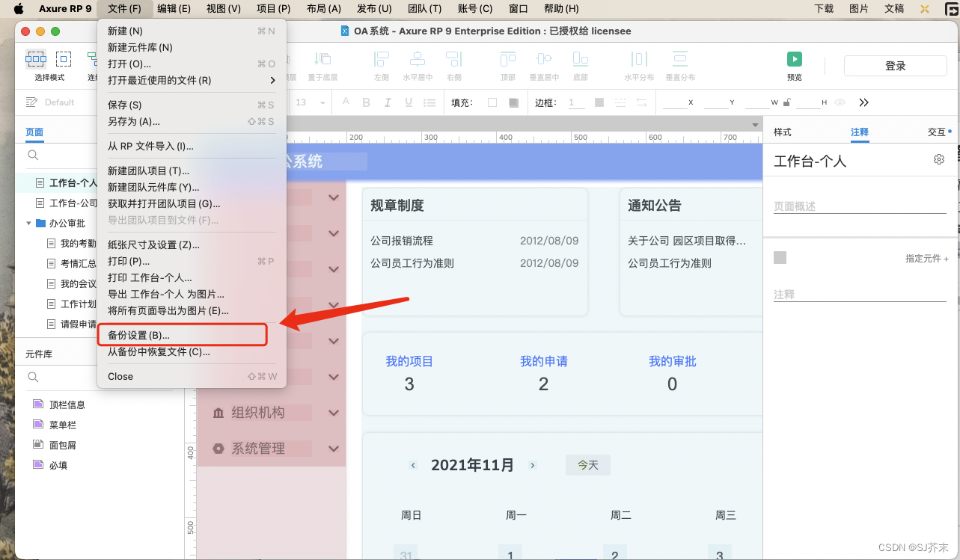Go to next month in calendar

pos(533,465)
